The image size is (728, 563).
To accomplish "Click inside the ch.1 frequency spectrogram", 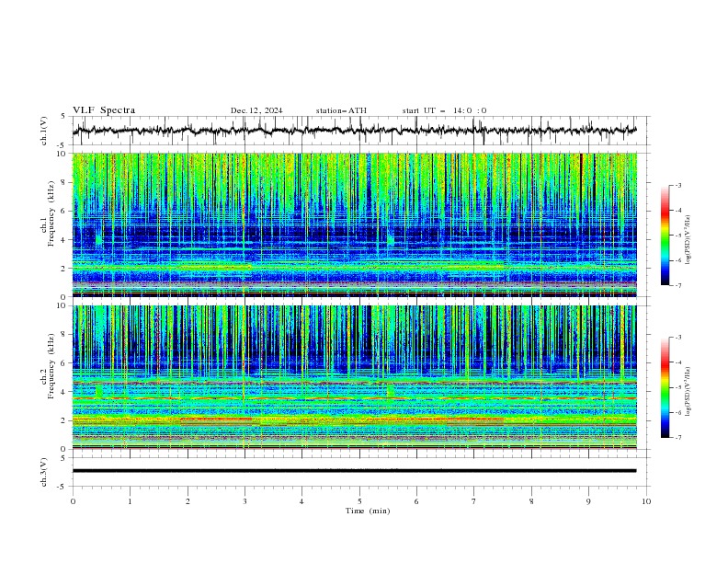I will 354,224.
